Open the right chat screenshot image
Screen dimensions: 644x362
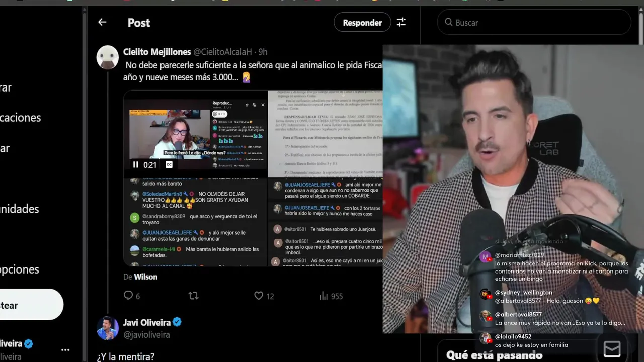pos(325,222)
